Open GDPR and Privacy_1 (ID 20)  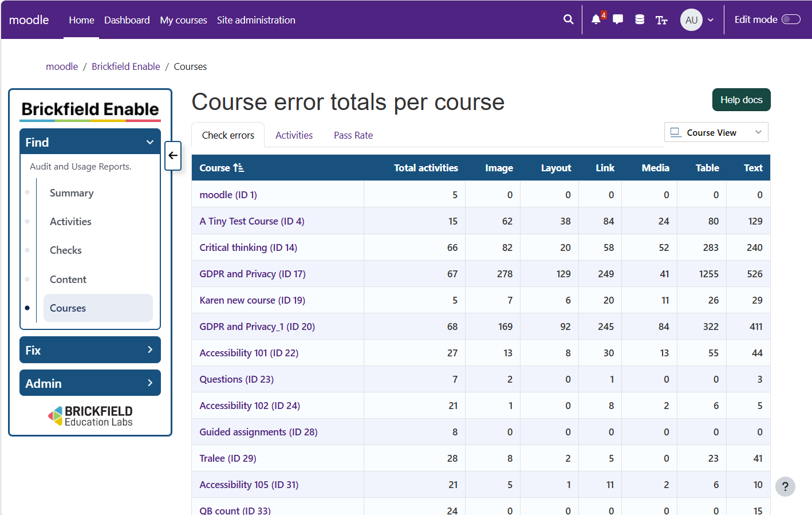(257, 327)
